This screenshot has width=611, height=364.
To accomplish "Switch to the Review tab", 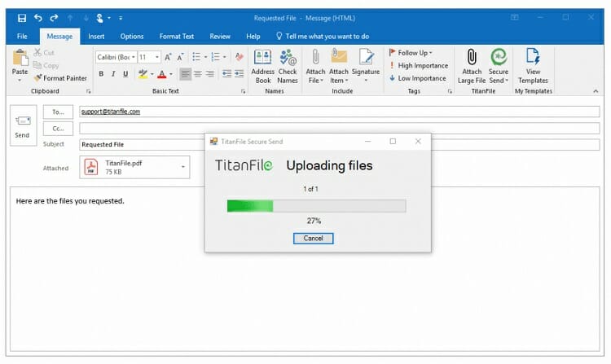I will pos(220,36).
